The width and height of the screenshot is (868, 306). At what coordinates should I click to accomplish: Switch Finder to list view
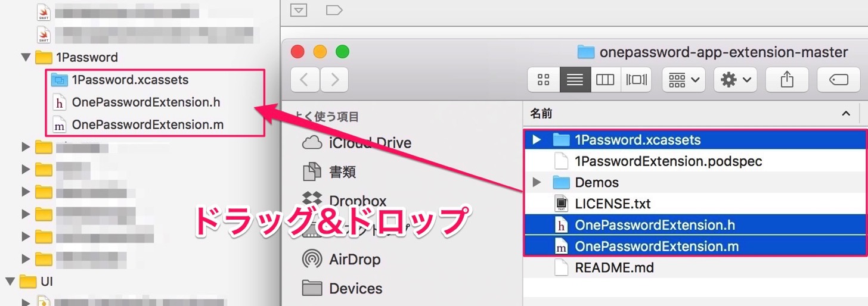tap(575, 79)
